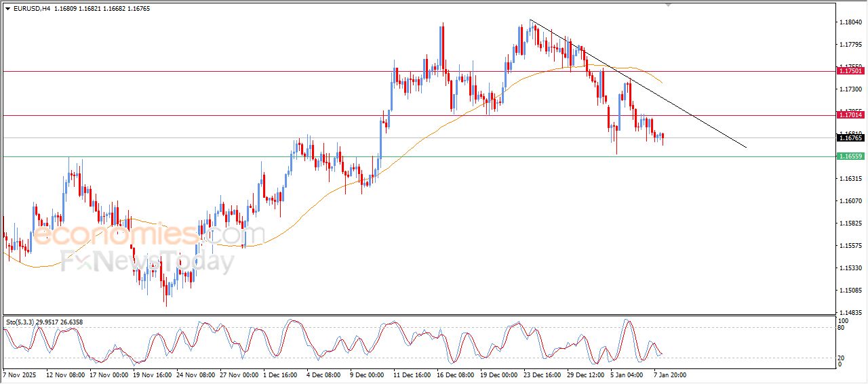The width and height of the screenshot is (868, 384).
Task: Click the red 1.17014 price label
Action: [850, 115]
